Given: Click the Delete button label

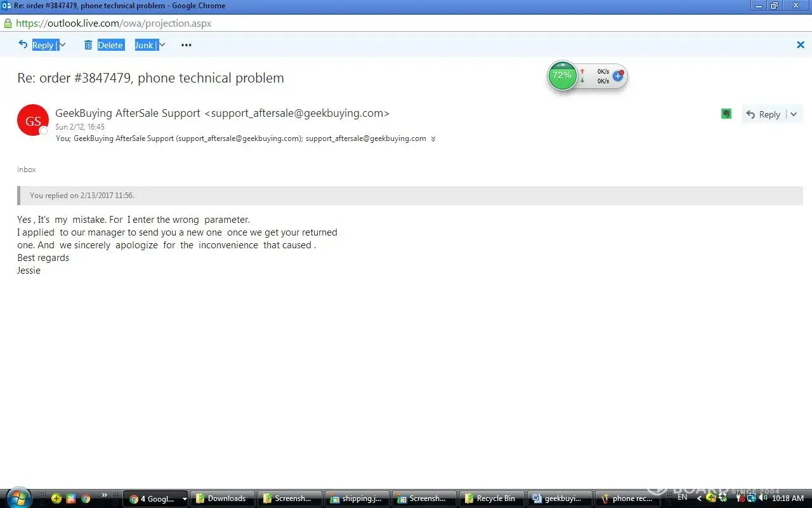Looking at the screenshot, I should point(110,45).
